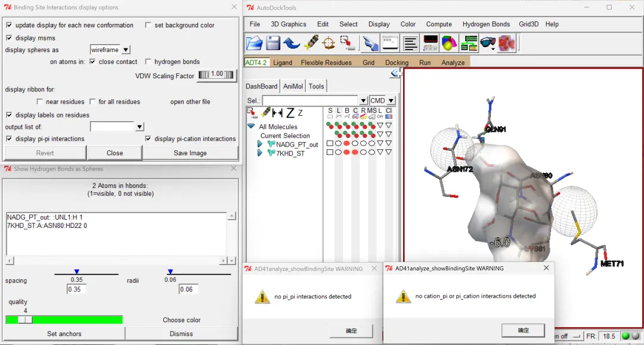Toggle display labels on residues
644x345 pixels.
9,115
